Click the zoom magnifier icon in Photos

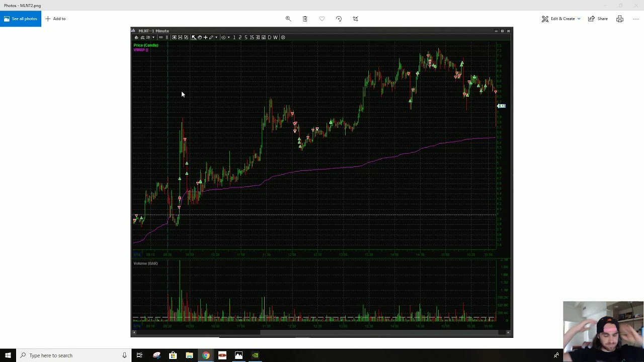click(288, 19)
